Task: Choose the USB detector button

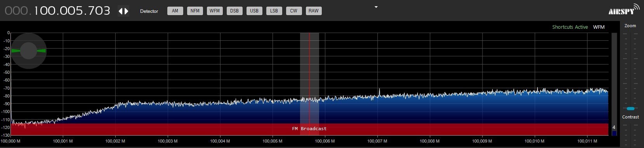Action: coord(254,11)
